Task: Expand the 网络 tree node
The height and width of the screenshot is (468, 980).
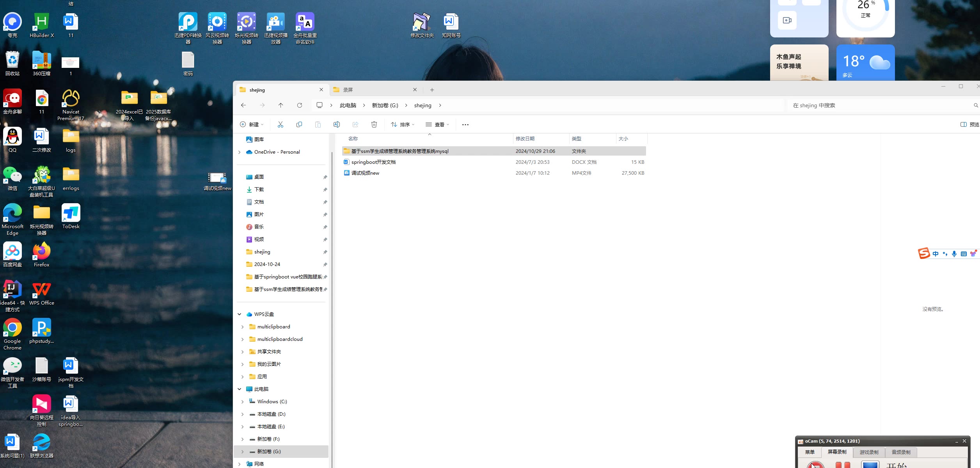Action: pos(239,464)
